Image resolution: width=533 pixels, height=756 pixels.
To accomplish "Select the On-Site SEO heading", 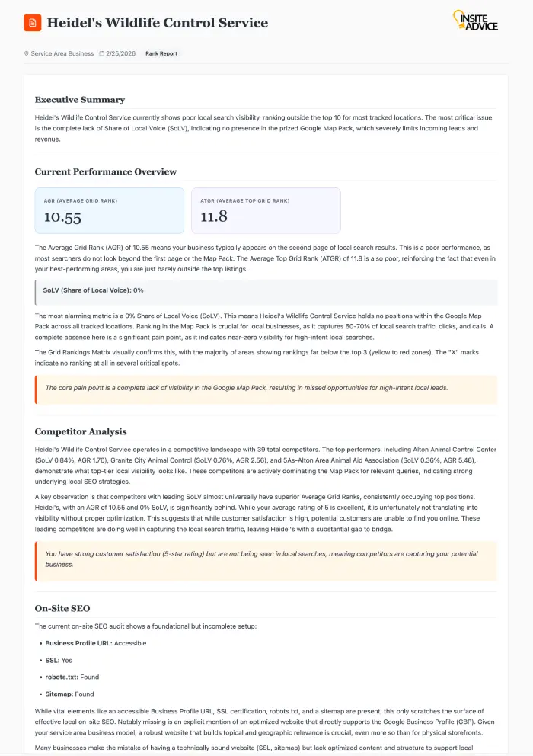I will point(62,609).
